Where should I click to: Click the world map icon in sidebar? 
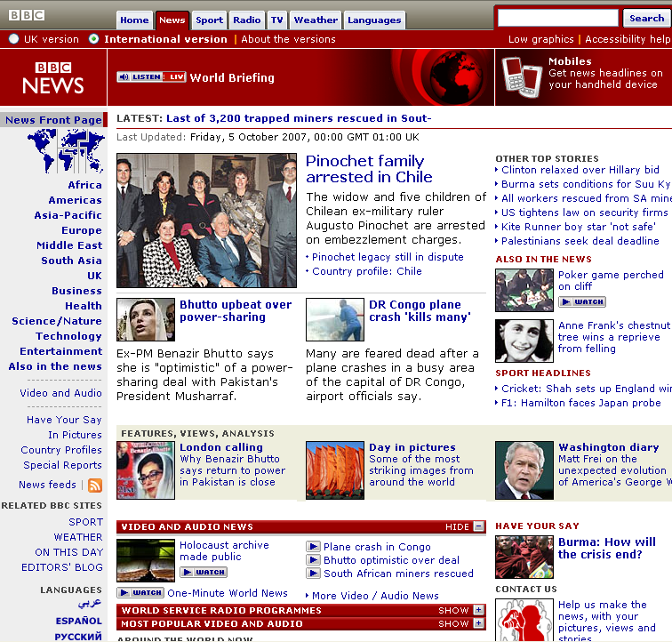pos(65,152)
